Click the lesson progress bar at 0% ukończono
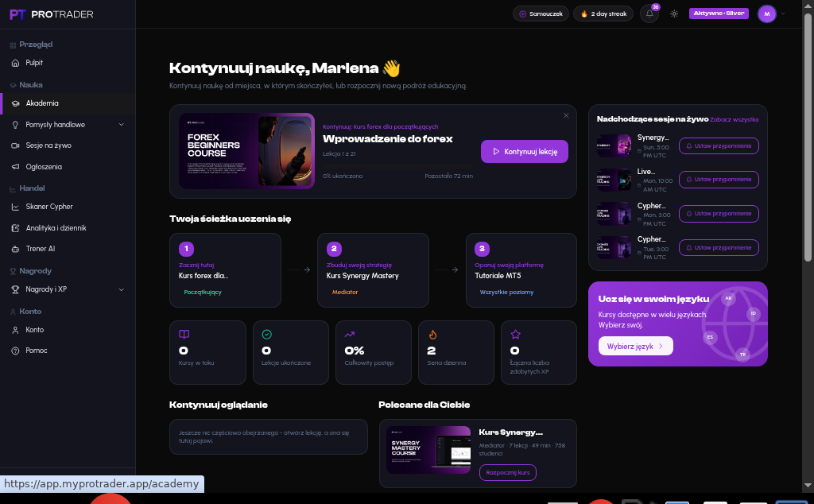This screenshot has width=814, height=504. tap(397, 167)
